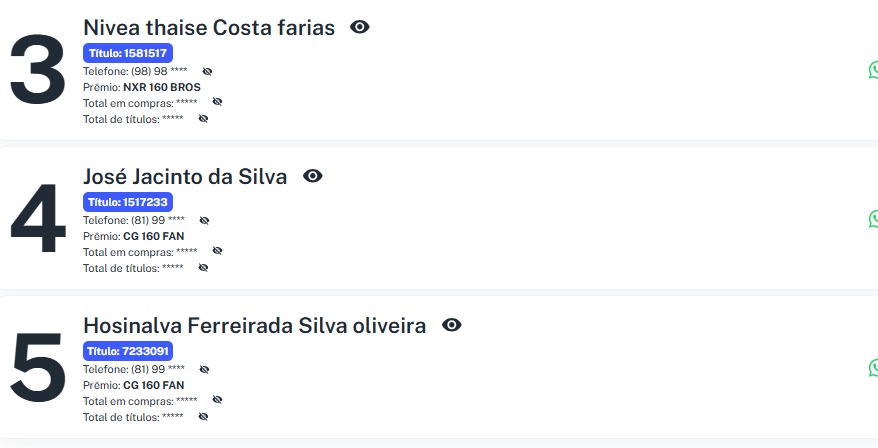Unhide Nivea's total de títulos
The height and width of the screenshot is (448, 878).
point(203,118)
